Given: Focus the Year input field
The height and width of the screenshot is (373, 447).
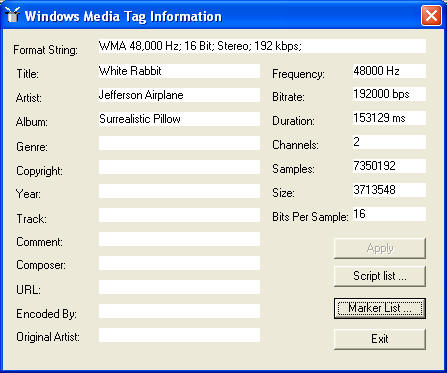Looking at the screenshot, I should point(179,191).
